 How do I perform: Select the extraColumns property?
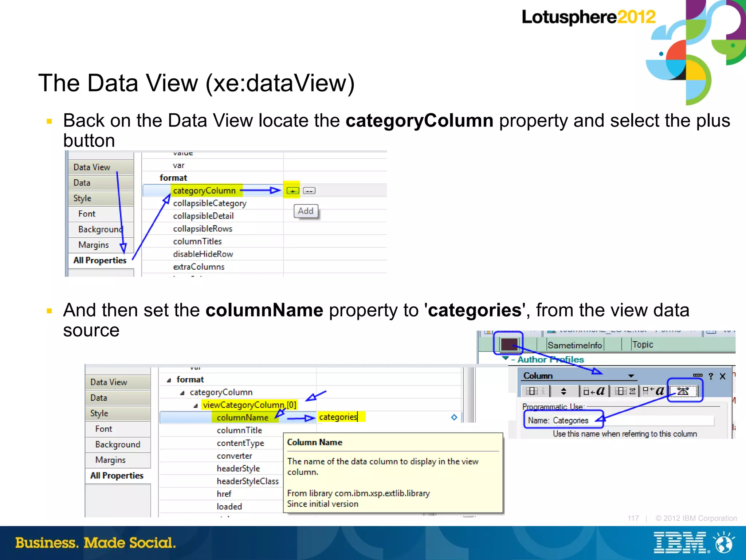pyautogui.click(x=199, y=267)
